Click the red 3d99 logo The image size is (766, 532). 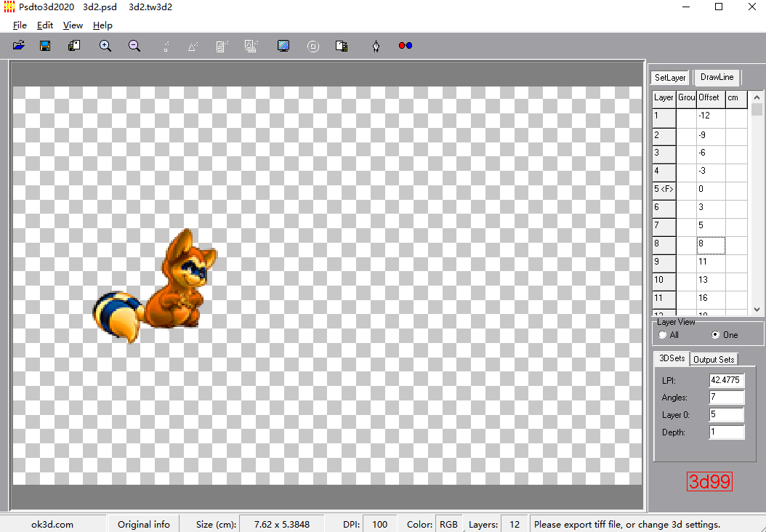[x=709, y=481]
